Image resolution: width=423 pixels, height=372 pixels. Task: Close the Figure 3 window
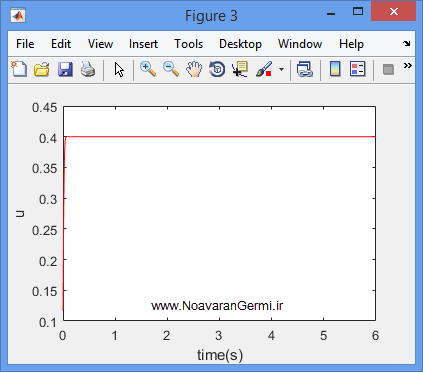tap(394, 12)
